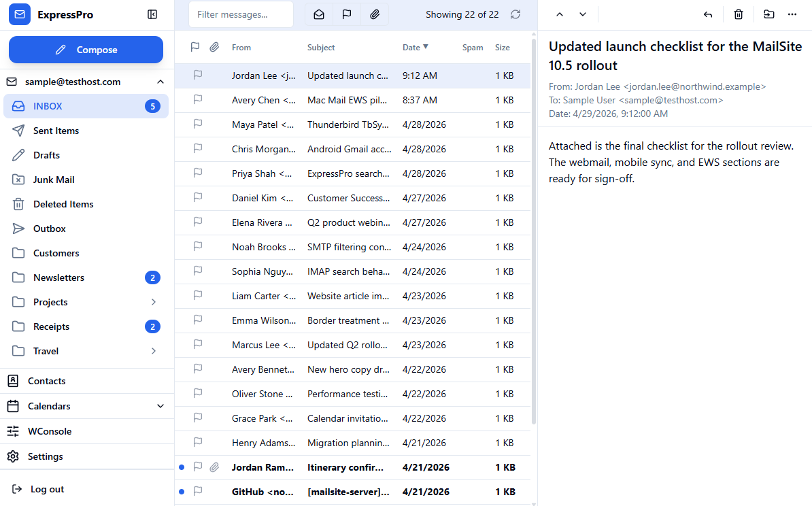Sort messages by Date column
812x506 pixels.
(x=416, y=47)
